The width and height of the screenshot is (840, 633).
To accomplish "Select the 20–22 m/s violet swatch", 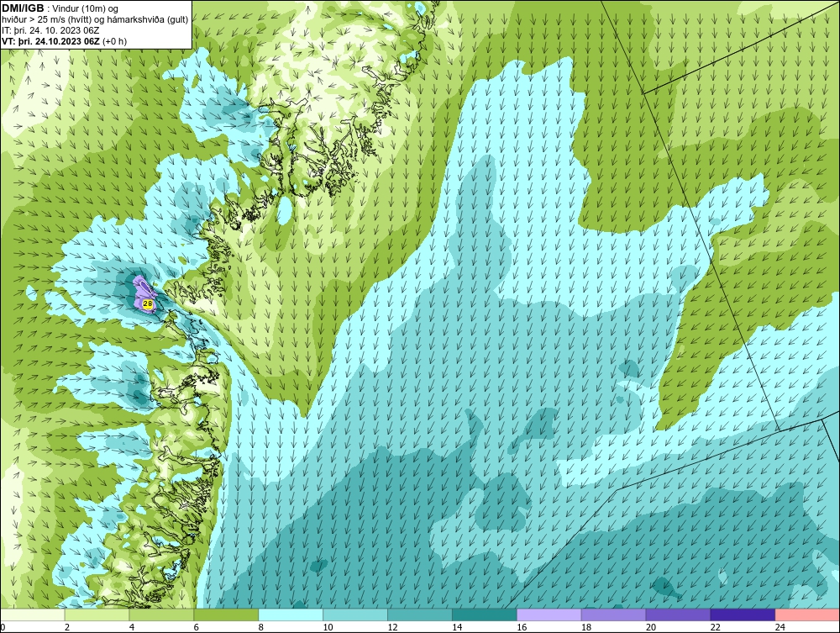I will click(x=678, y=615).
